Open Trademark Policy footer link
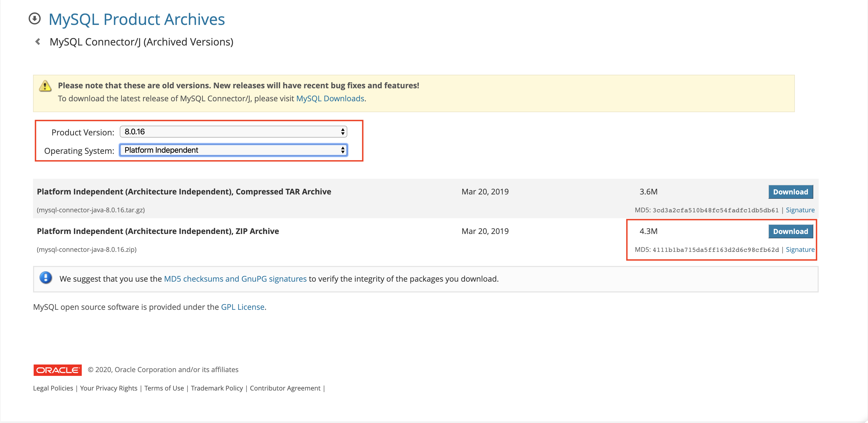This screenshot has height=423, width=868. pyautogui.click(x=217, y=388)
